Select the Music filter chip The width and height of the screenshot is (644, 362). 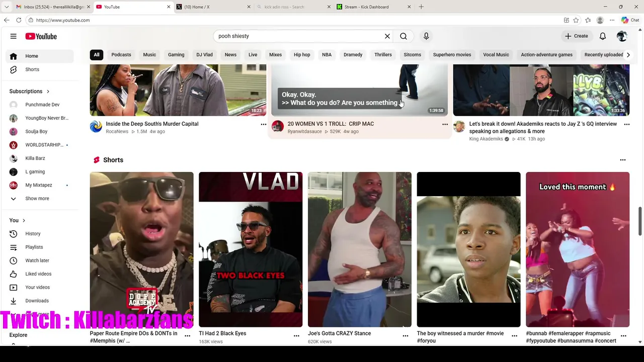point(149,55)
